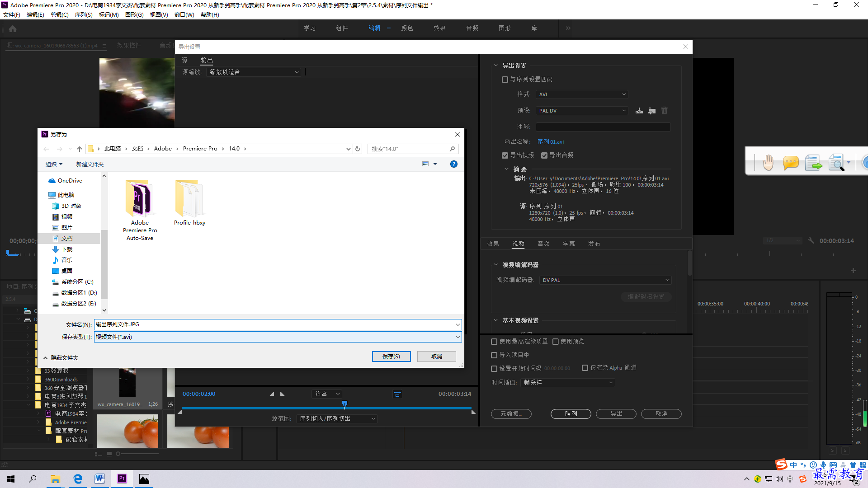Open the 保存类型 dropdown
The image size is (868, 488).
pos(278,337)
